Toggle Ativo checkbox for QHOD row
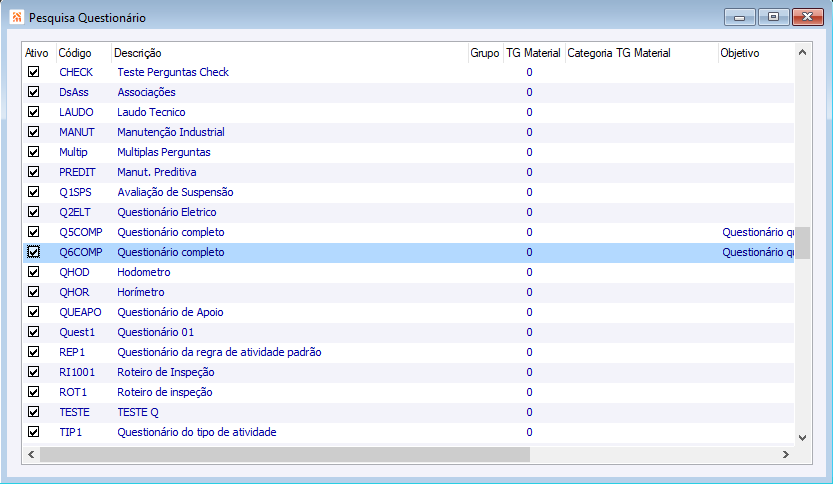 click(33, 272)
